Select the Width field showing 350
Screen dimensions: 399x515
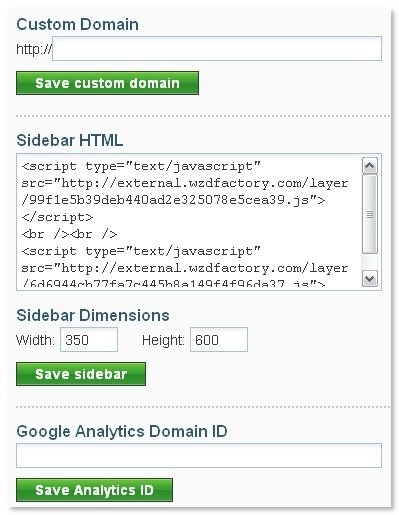89,340
